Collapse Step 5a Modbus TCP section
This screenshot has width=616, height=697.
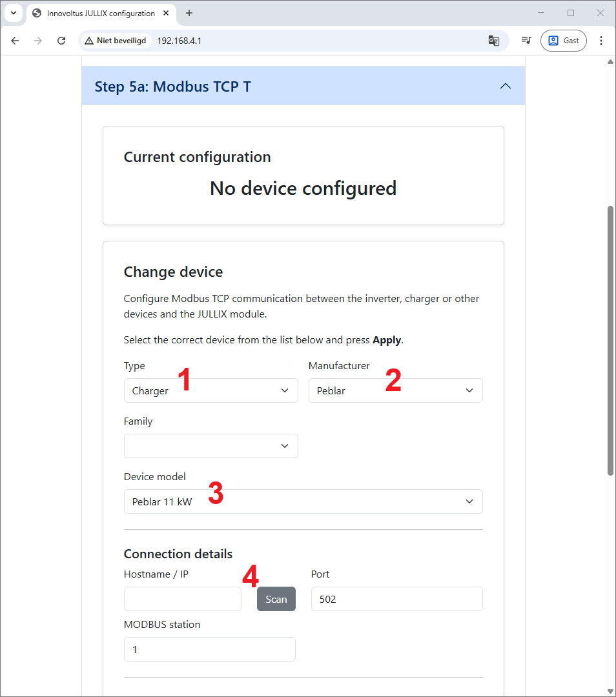coord(506,86)
